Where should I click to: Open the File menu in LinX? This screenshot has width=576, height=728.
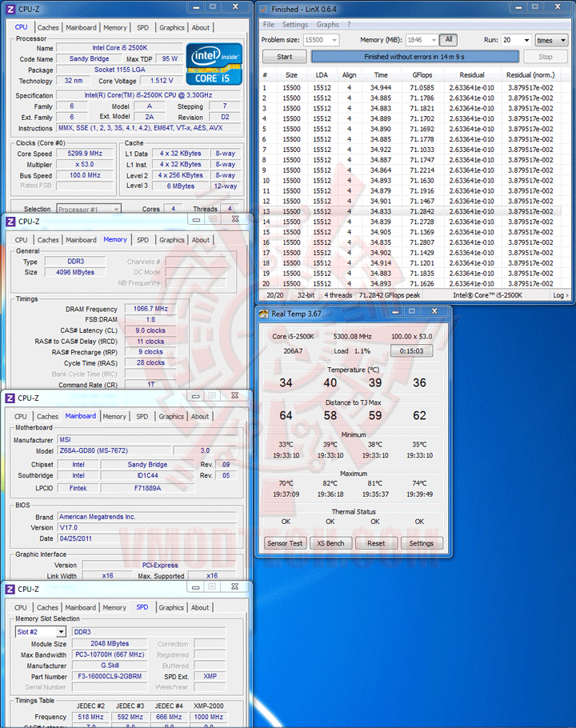coord(268,25)
